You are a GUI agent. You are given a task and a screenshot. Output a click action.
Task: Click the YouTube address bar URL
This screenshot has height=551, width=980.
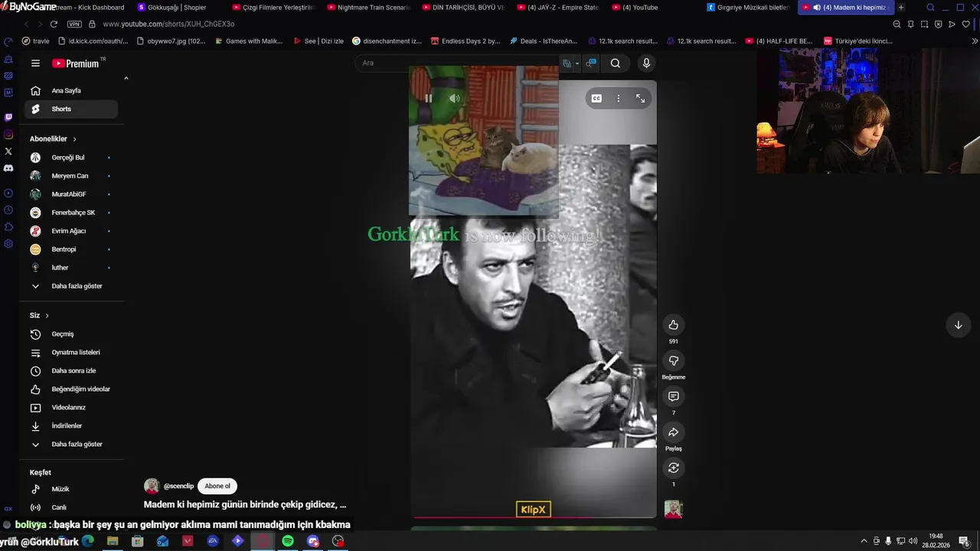click(168, 24)
